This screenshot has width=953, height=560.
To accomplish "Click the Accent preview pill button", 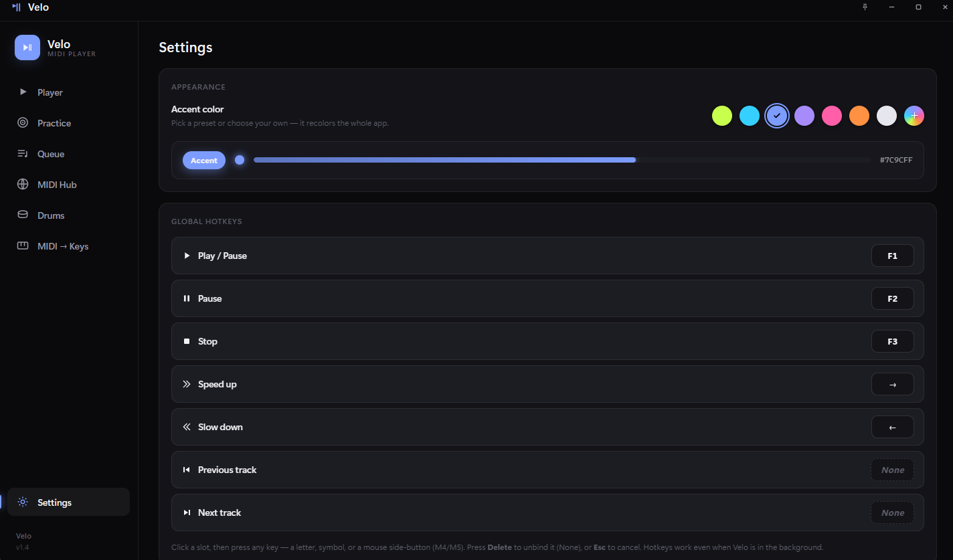I will tap(204, 160).
